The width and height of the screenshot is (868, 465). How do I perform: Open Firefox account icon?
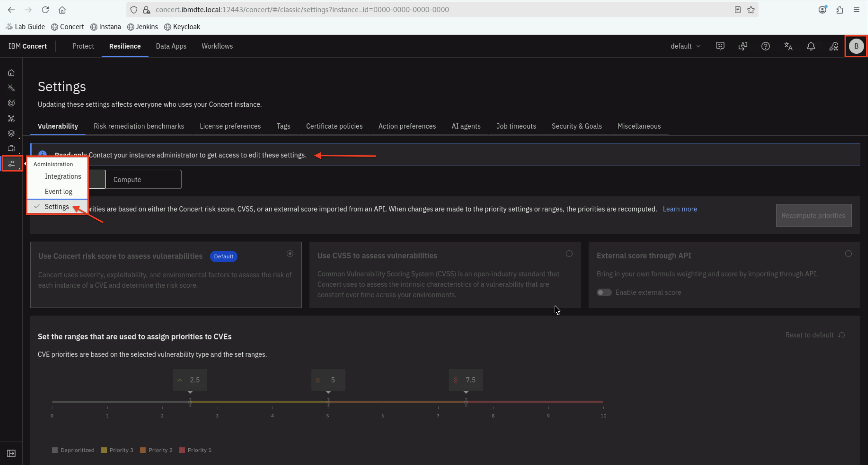(823, 10)
